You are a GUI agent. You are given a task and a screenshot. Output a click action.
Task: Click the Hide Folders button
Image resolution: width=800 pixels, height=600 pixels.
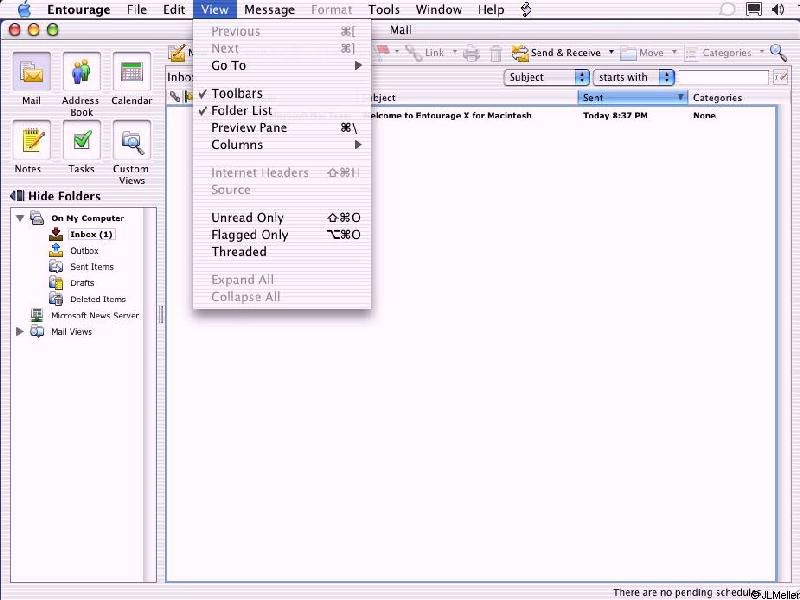(55, 196)
